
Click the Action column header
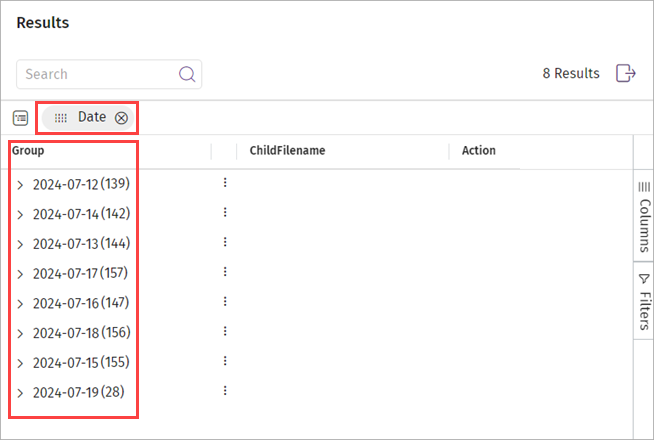point(478,151)
